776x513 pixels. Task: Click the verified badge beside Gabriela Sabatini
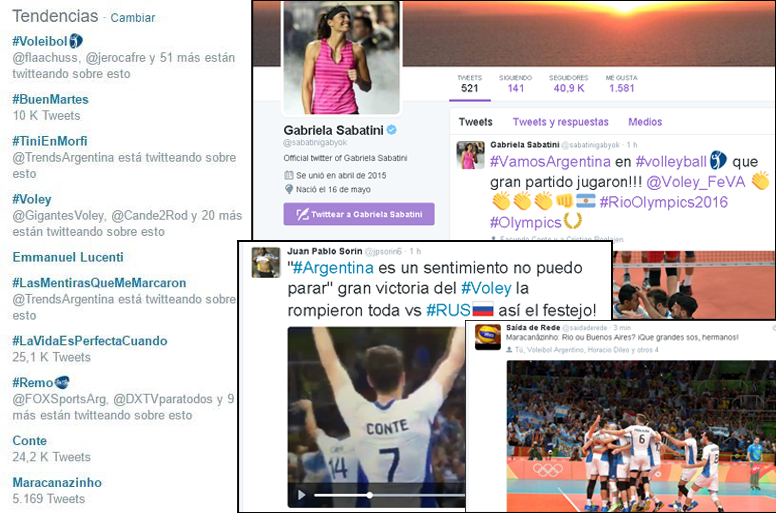click(391, 130)
